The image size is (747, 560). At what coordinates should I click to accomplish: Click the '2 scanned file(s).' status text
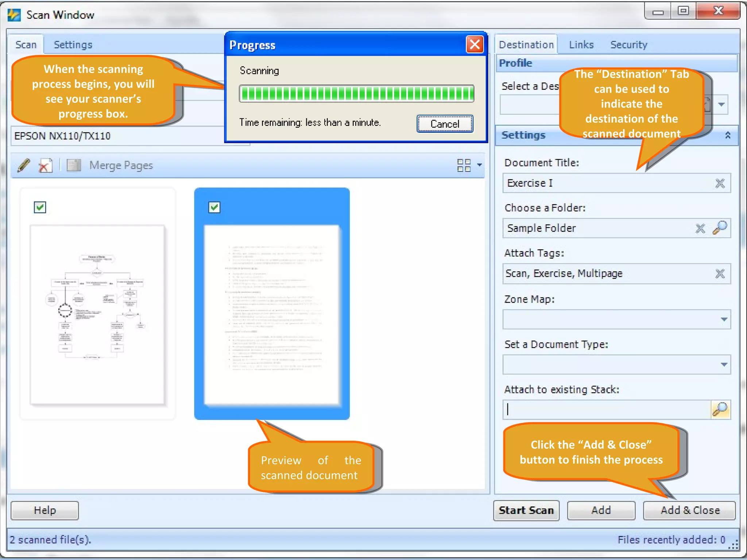pyautogui.click(x=50, y=540)
